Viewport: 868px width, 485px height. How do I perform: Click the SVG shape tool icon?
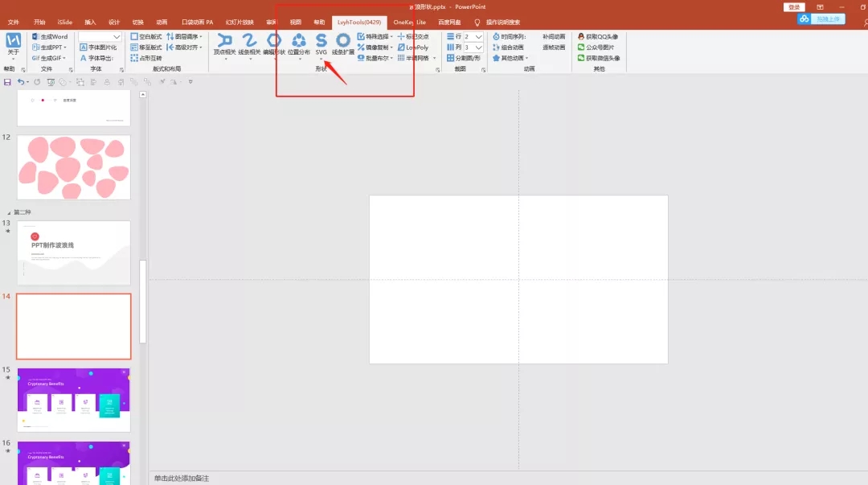coord(321,41)
